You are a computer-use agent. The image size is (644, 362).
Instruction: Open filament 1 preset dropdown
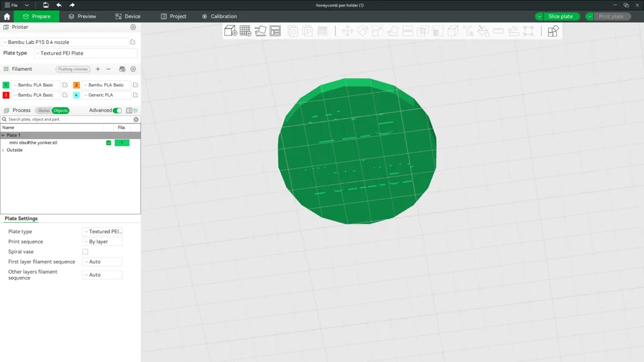(35, 84)
